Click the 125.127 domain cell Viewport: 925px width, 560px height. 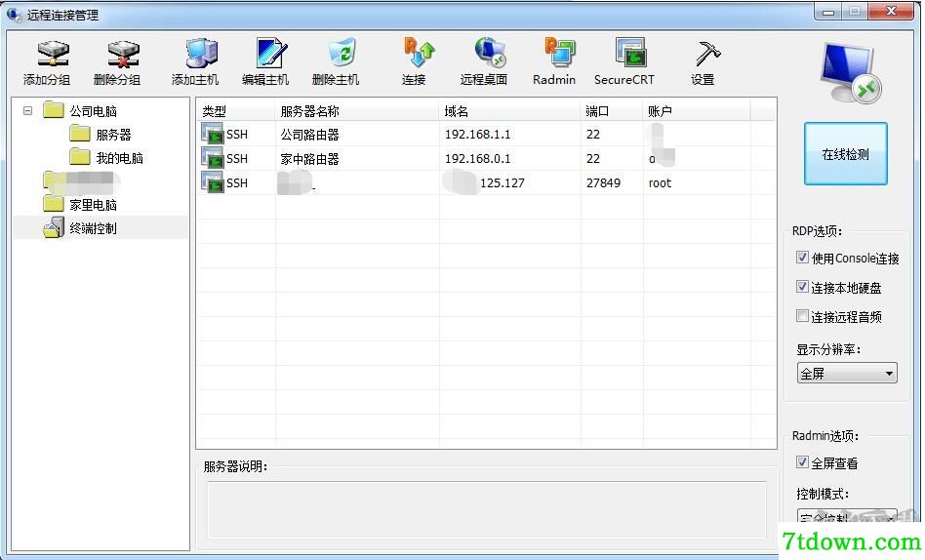503,183
